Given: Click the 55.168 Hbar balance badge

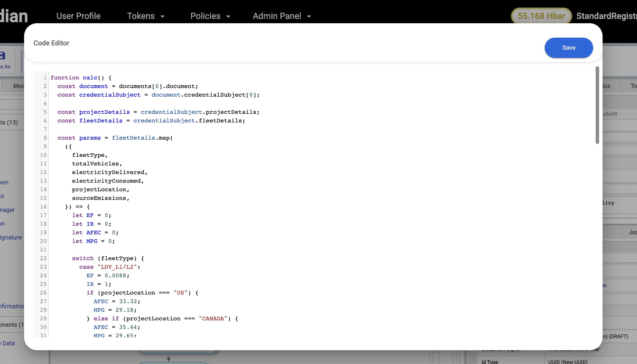Looking at the screenshot, I should [x=541, y=16].
